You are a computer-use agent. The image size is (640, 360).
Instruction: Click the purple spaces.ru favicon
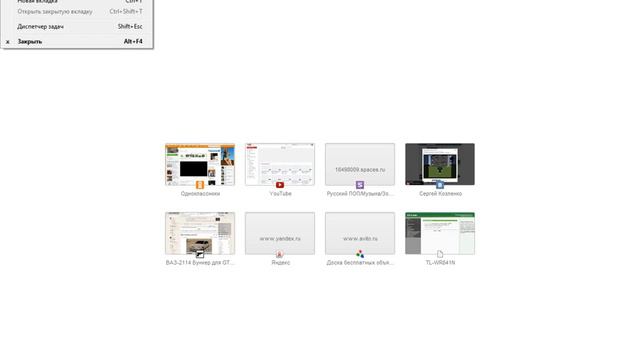[360, 185]
